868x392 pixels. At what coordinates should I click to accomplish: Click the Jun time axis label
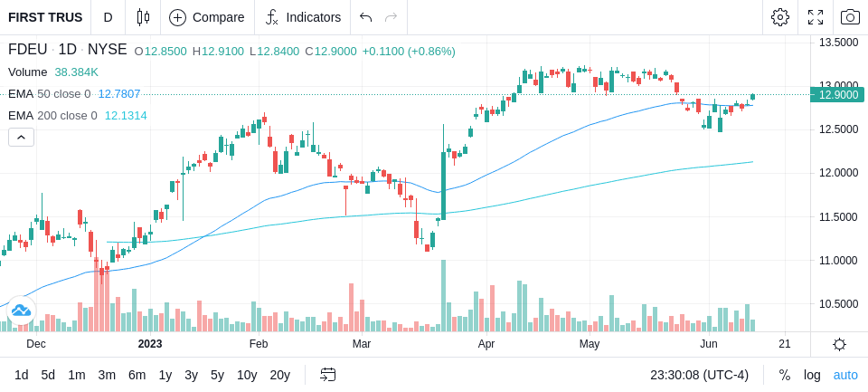pyautogui.click(x=709, y=344)
